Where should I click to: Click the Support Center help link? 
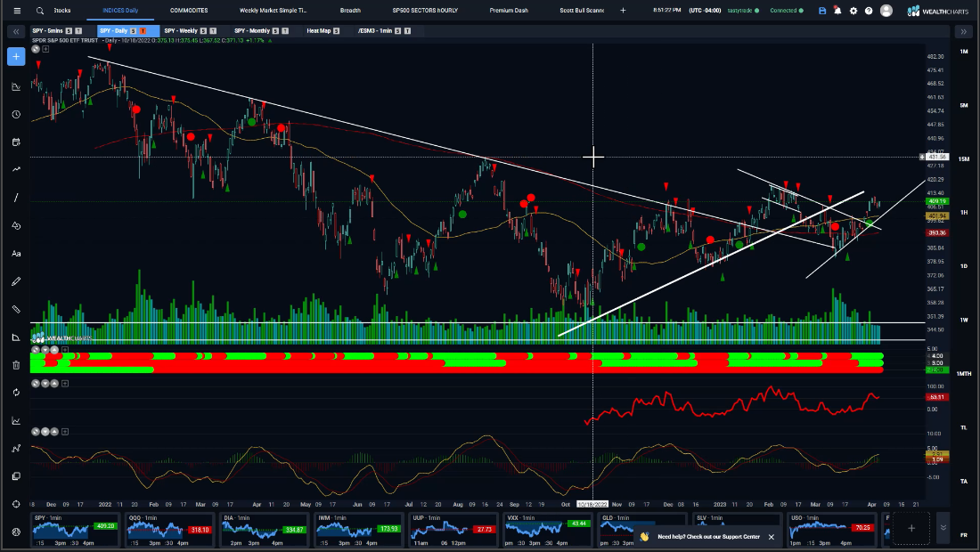[x=708, y=536]
